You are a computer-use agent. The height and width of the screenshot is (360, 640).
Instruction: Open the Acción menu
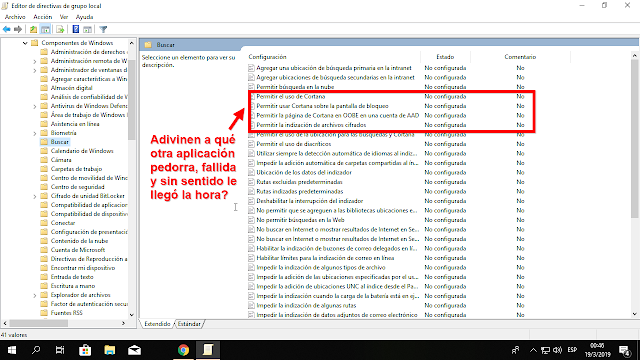pyautogui.click(x=42, y=17)
